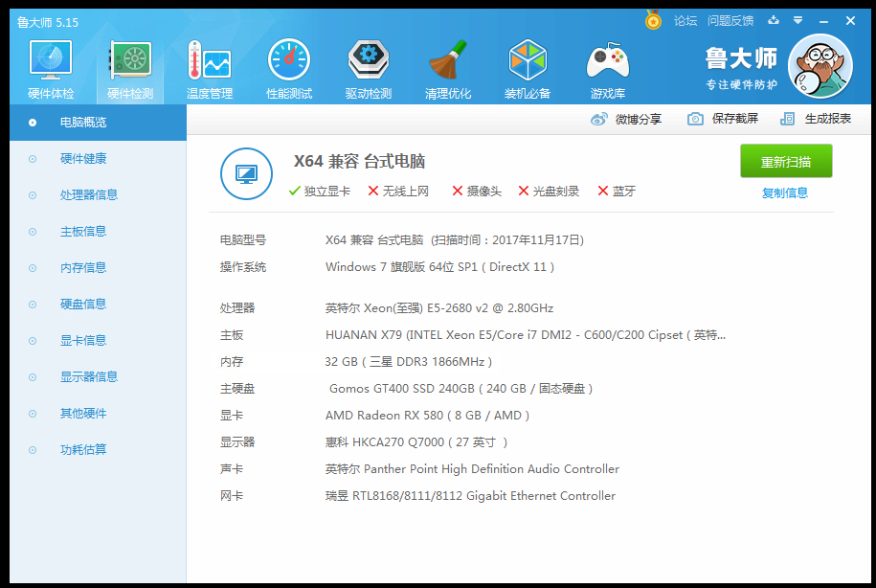Close the 鲁大师 window
This screenshot has height=588, width=876.
click(850, 21)
